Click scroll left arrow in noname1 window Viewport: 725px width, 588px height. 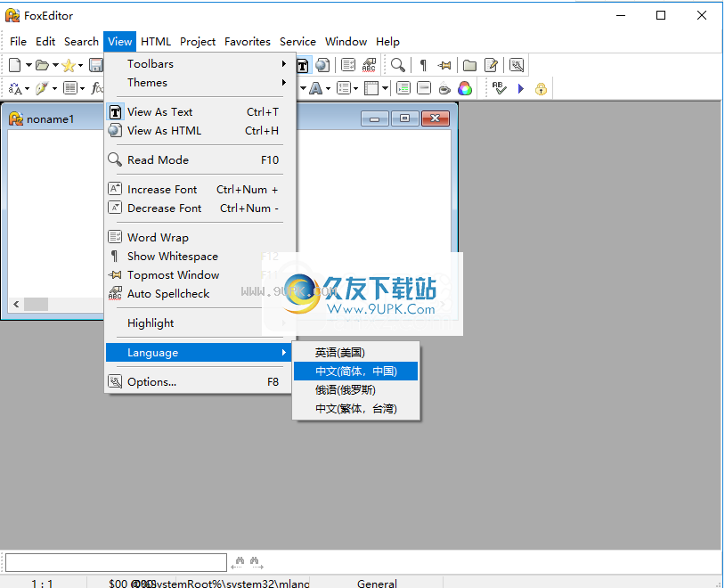point(16,304)
